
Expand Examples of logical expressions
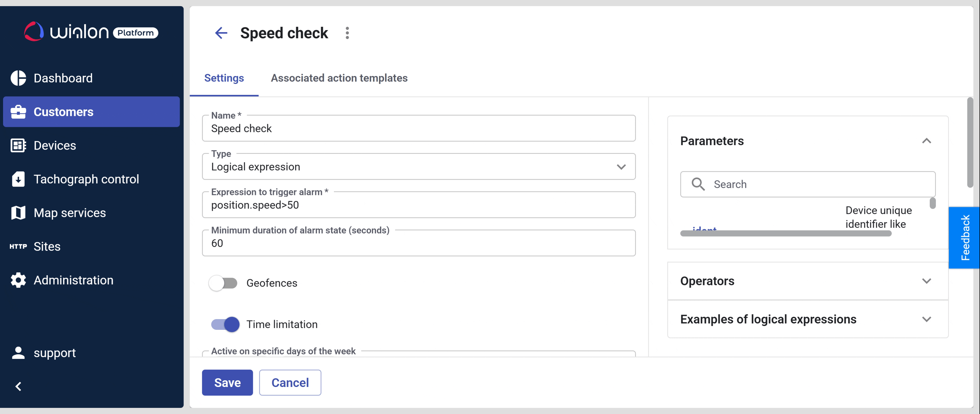point(927,319)
